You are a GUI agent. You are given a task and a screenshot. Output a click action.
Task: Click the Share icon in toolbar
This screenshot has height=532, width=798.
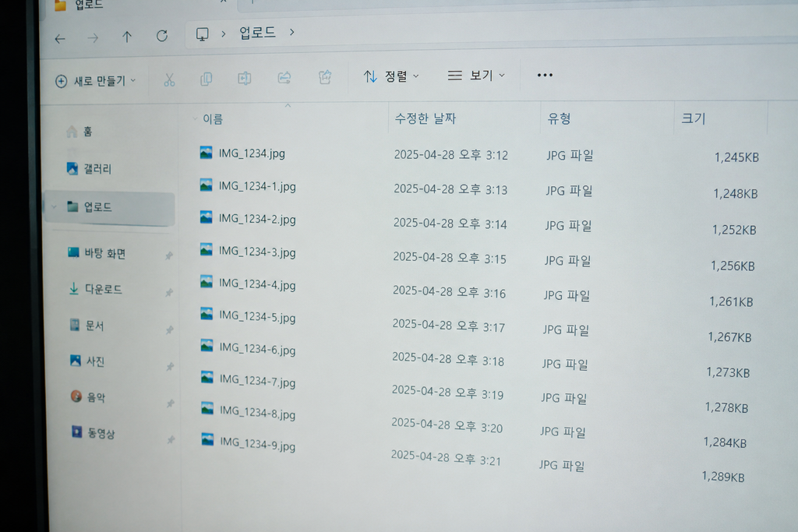pyautogui.click(x=325, y=77)
